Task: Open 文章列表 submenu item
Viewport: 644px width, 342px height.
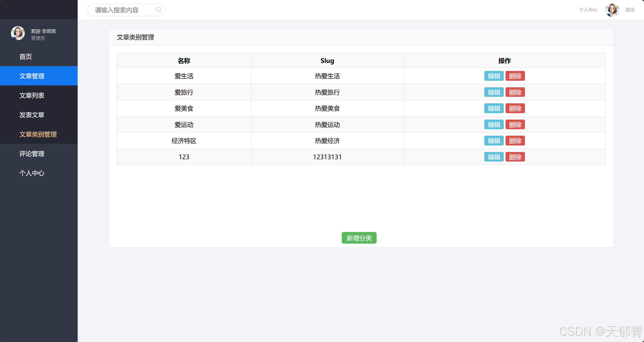Action: 32,95
